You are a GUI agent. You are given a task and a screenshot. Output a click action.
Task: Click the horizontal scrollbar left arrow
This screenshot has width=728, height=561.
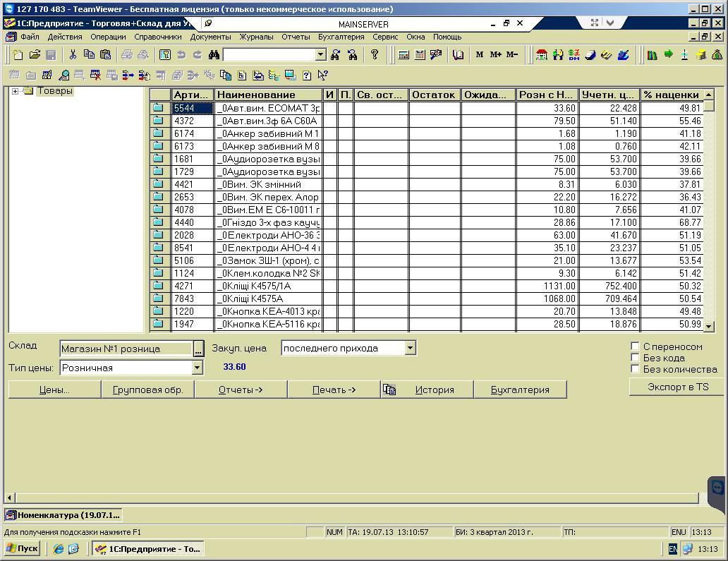(9, 497)
